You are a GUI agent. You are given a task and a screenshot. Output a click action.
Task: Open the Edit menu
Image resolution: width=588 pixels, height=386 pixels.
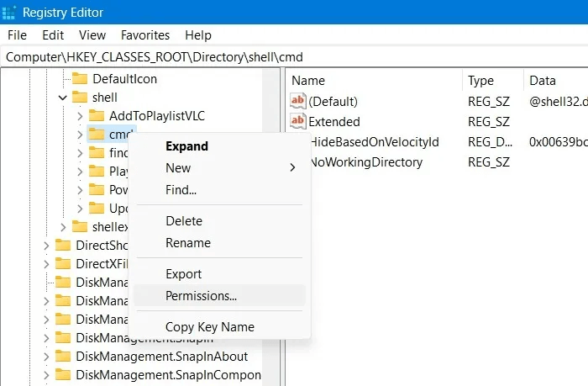tap(53, 35)
